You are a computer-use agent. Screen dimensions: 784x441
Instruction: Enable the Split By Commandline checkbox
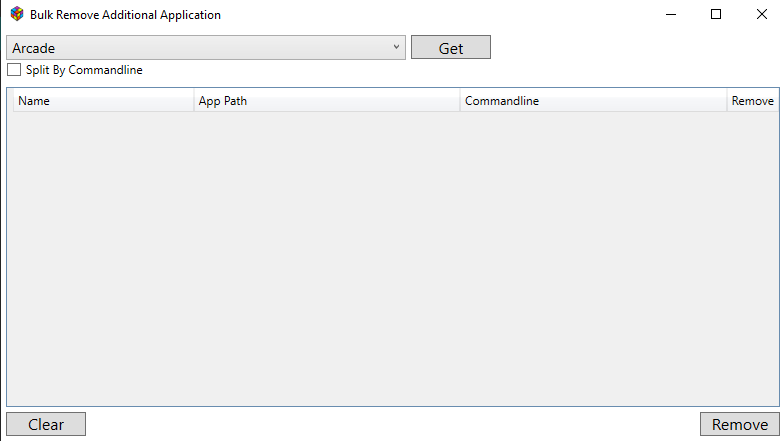coord(14,70)
